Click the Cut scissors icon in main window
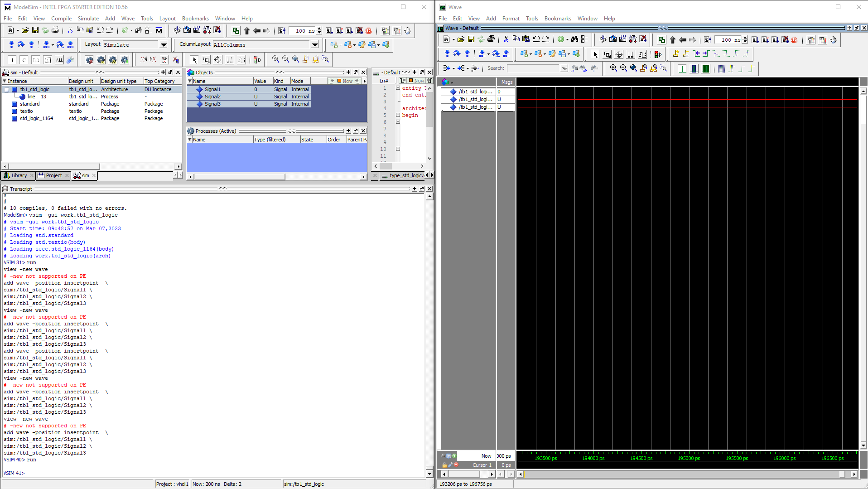 70,30
